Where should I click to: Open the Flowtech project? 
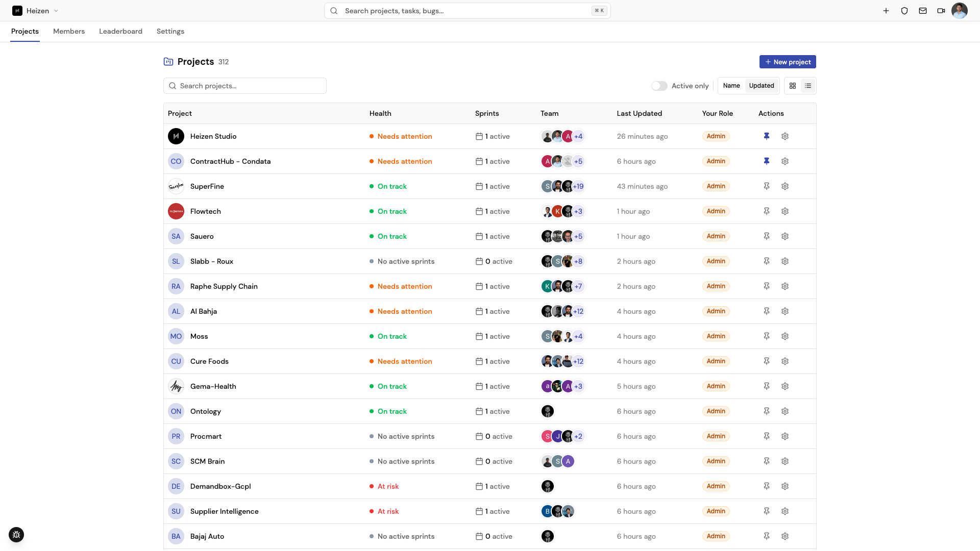click(206, 211)
